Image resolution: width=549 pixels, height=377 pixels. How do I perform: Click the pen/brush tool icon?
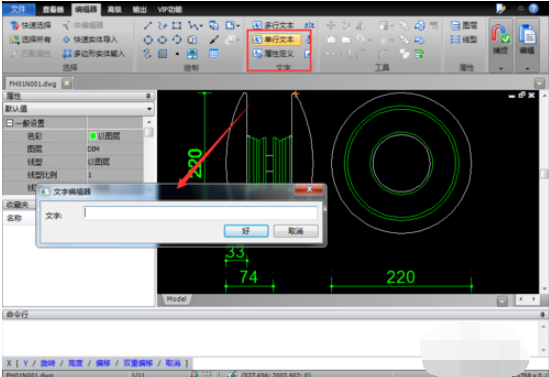(214, 40)
